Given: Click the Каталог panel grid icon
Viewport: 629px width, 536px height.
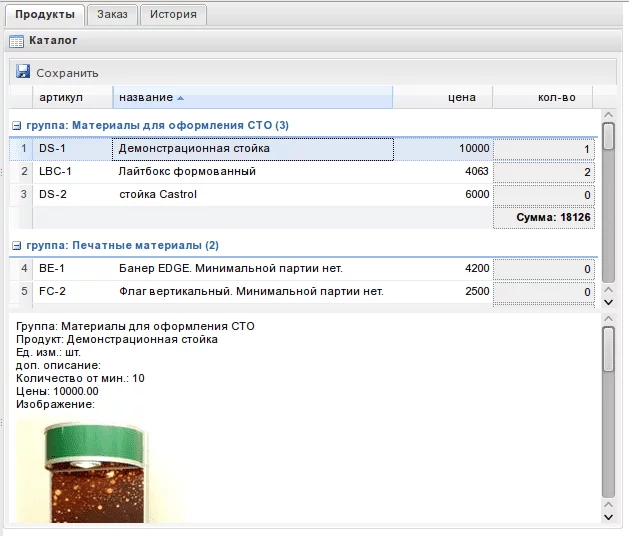Looking at the screenshot, I should click(x=16, y=41).
